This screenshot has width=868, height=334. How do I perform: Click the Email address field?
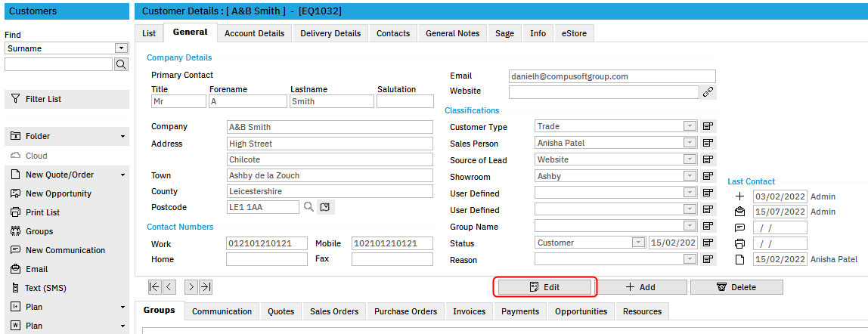[x=612, y=76]
